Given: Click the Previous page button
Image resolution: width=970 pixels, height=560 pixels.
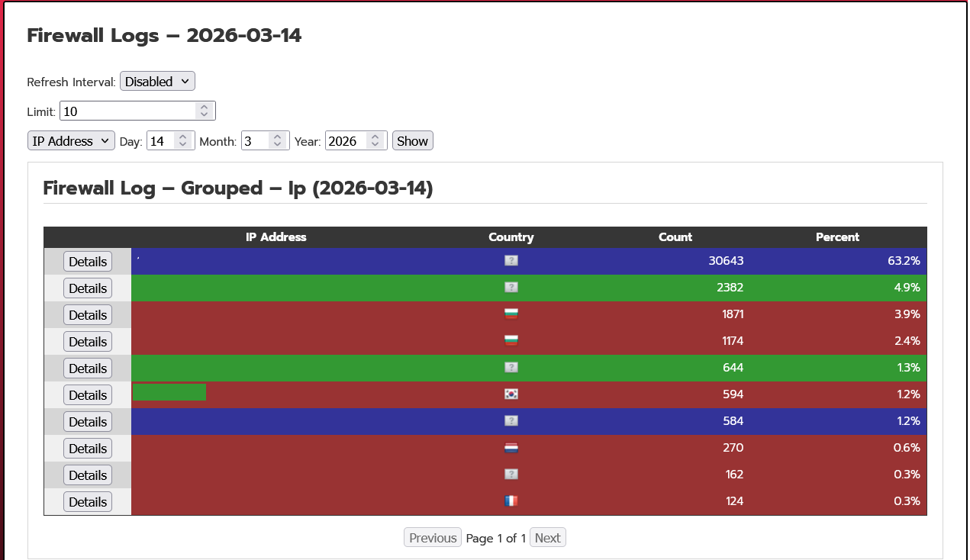Looking at the screenshot, I should click(432, 538).
